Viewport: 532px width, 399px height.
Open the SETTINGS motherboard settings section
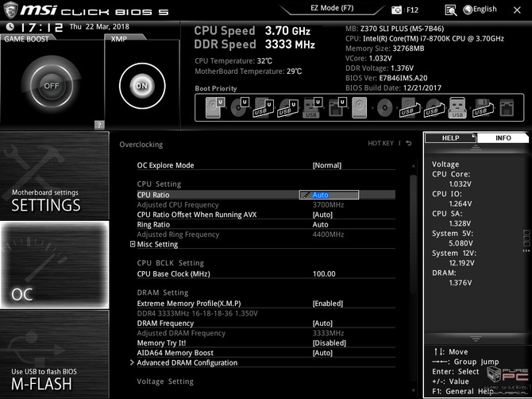tap(54, 175)
